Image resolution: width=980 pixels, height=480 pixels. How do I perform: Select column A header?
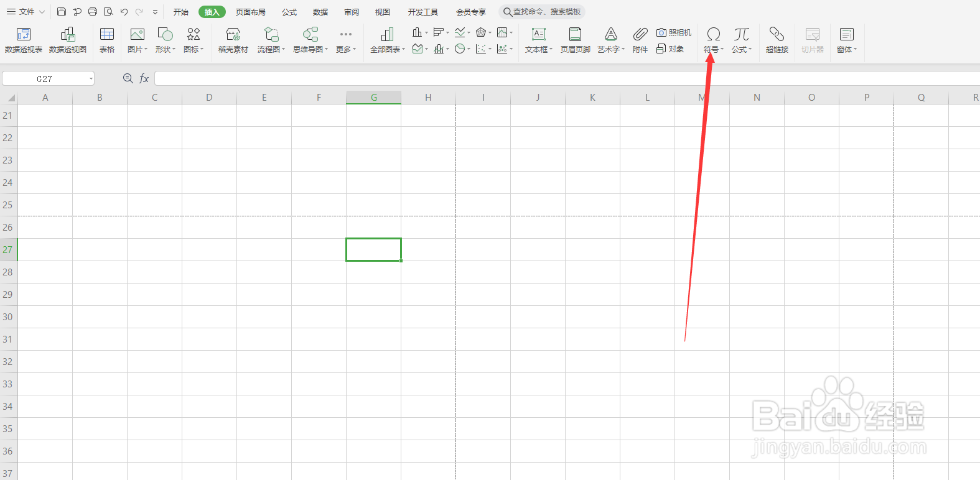[x=45, y=98]
